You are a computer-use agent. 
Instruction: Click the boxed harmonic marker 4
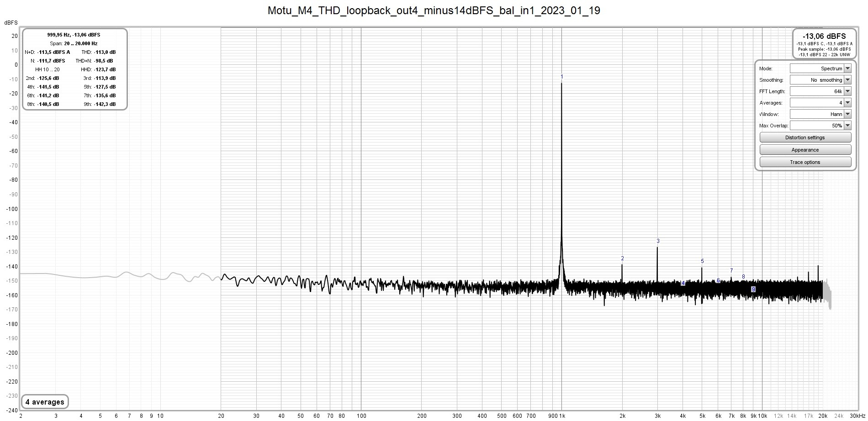point(683,284)
